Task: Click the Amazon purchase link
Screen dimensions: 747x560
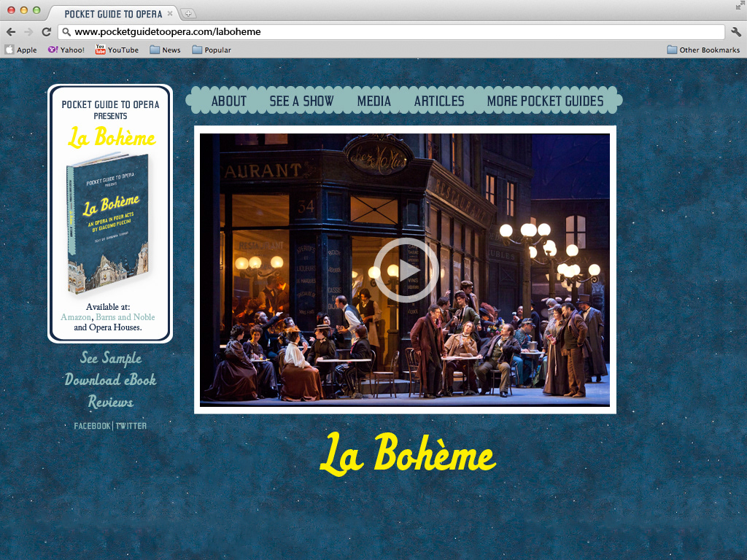Action: click(x=76, y=317)
